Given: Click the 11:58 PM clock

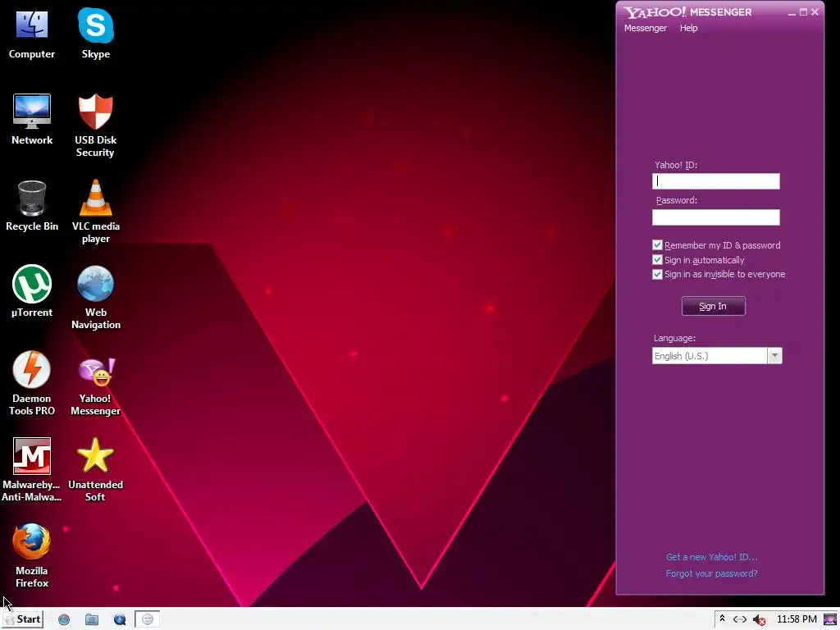Looking at the screenshot, I should (x=797, y=619).
